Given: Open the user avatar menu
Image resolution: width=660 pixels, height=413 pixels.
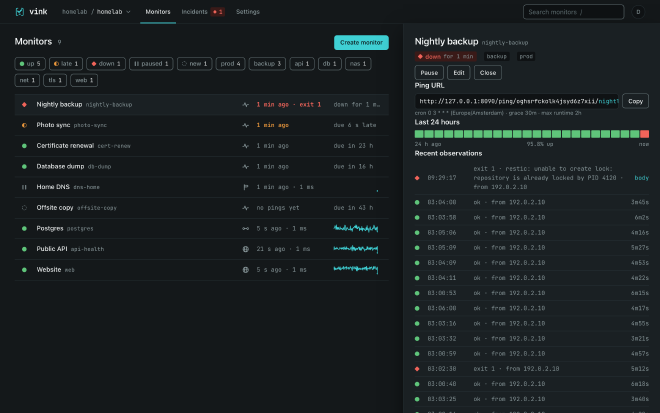Looking at the screenshot, I should pyautogui.click(x=638, y=12).
